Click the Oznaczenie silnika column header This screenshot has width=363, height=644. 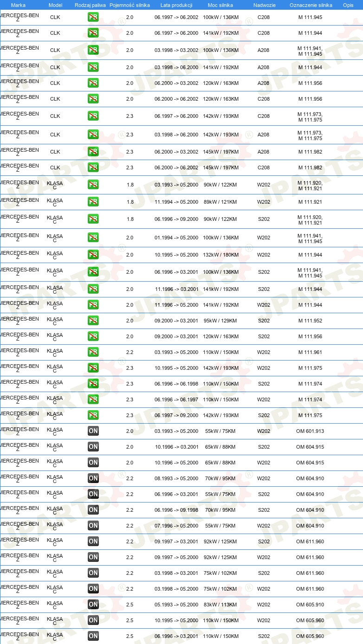(311, 5)
